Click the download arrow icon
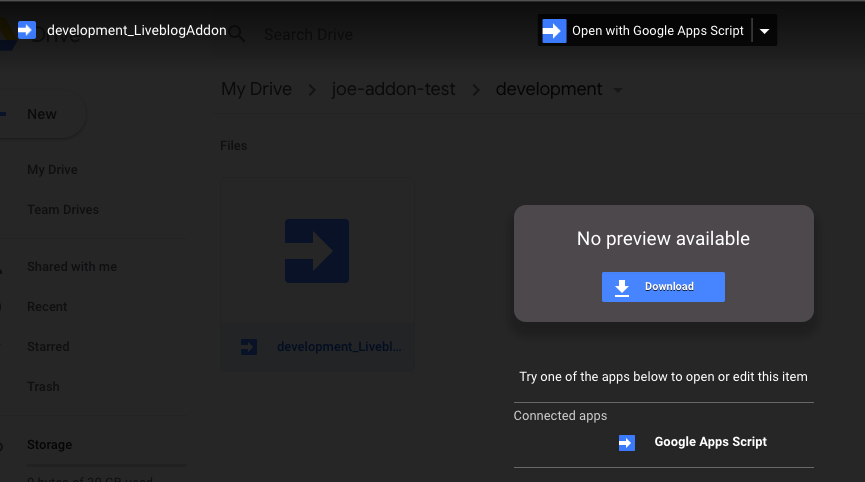This screenshot has height=482, width=865. tap(622, 287)
